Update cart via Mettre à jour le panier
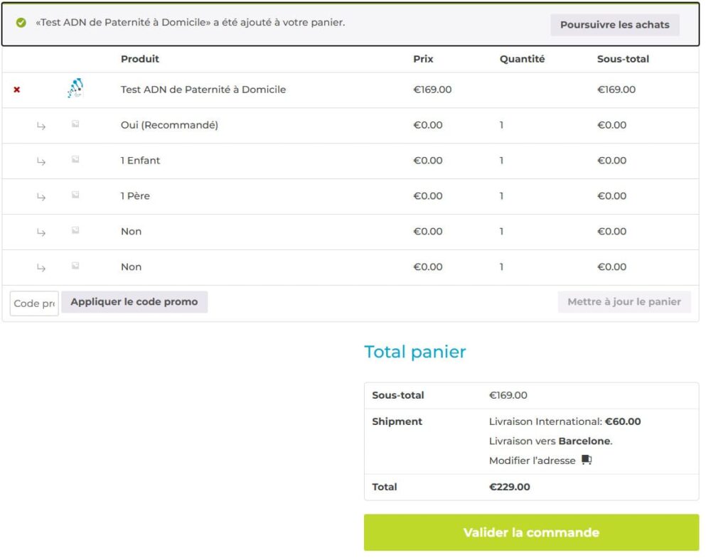728x560 pixels. (624, 302)
